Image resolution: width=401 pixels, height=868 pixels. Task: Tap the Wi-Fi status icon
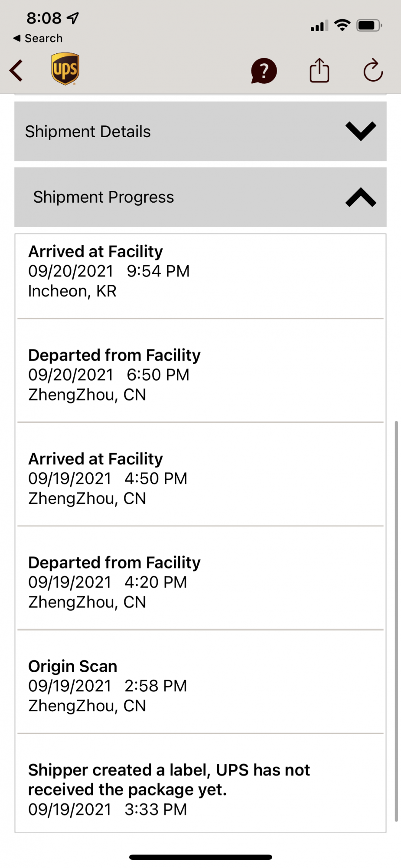(342, 25)
